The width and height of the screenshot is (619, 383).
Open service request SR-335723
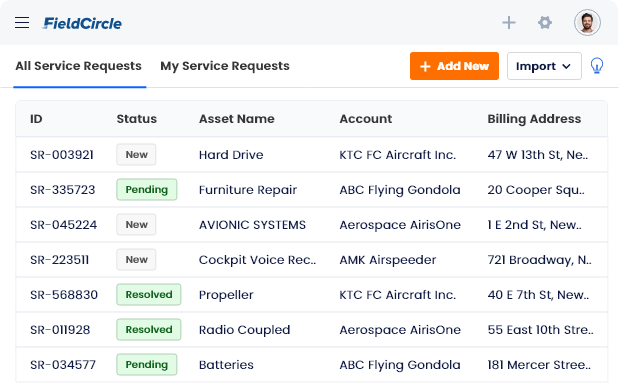[63, 190]
